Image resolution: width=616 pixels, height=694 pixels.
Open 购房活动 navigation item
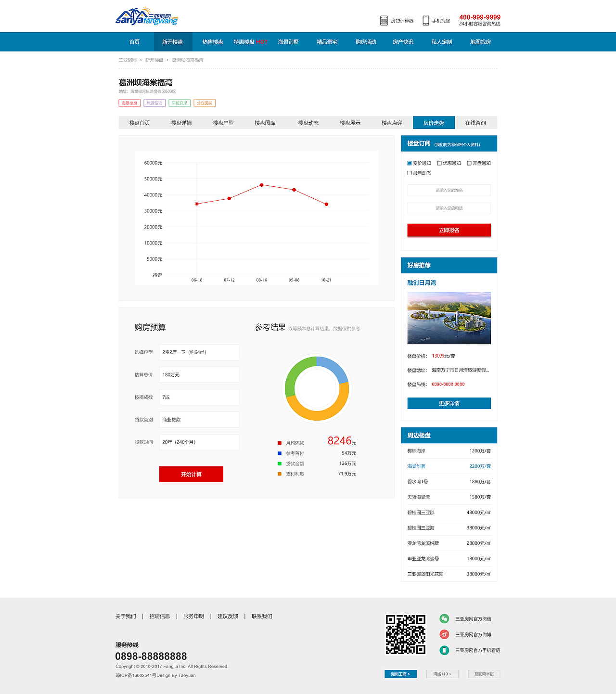366,42
